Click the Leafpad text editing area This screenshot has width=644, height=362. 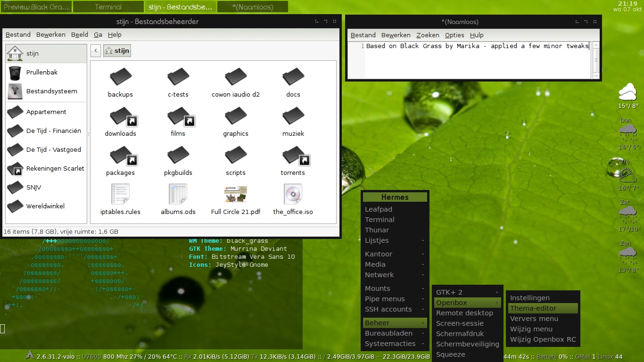coord(478,60)
